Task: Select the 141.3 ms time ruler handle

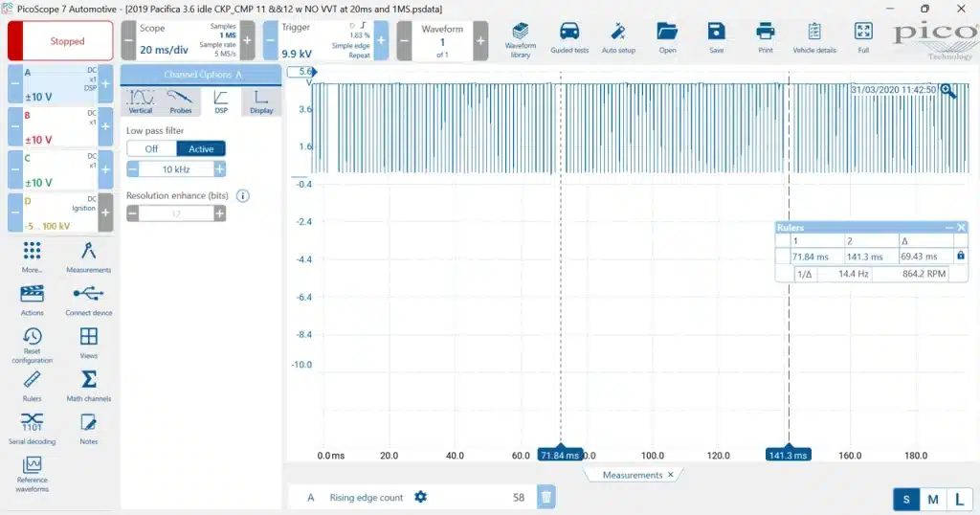Action: tap(789, 455)
